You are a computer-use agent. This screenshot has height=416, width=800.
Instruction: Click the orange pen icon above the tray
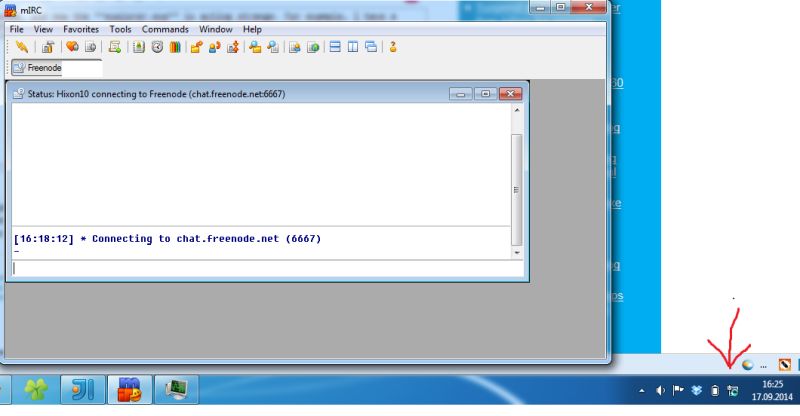point(784,364)
